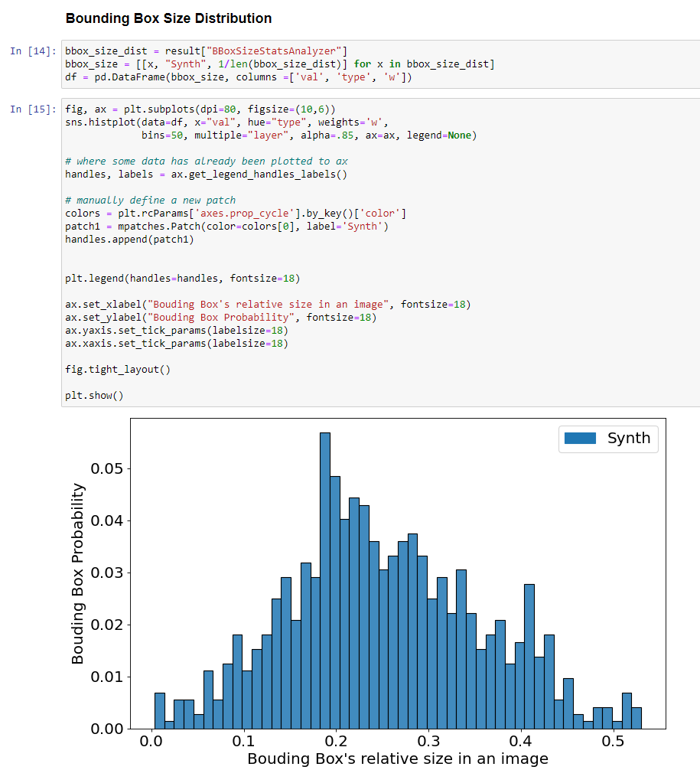This screenshot has height=783, width=700.
Task: Click the bbox_size_dist assignment line in cell 14
Action: pyautogui.click(x=207, y=51)
